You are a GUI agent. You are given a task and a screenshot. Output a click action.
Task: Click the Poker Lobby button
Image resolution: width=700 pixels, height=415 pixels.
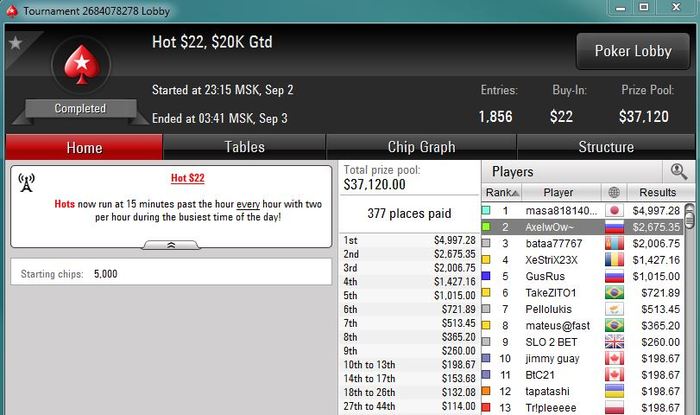633,51
